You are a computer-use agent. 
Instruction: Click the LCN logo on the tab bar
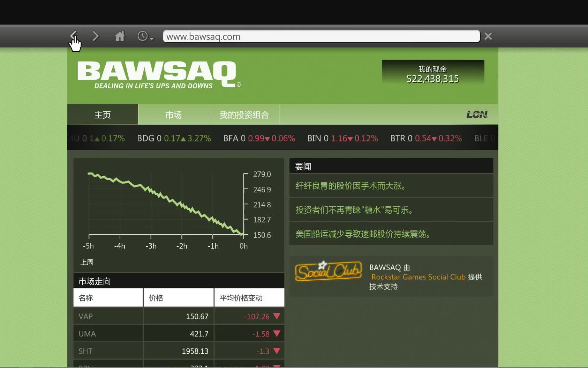(x=477, y=114)
